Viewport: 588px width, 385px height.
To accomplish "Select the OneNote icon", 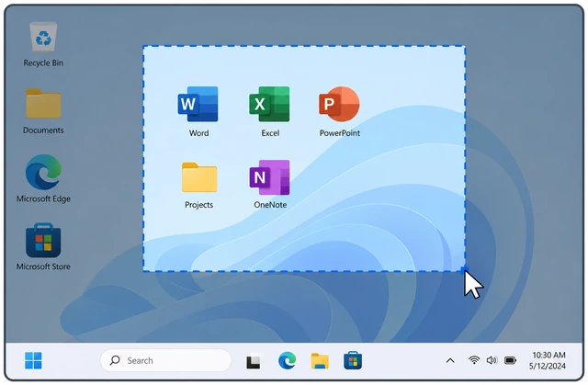I will pos(269,177).
